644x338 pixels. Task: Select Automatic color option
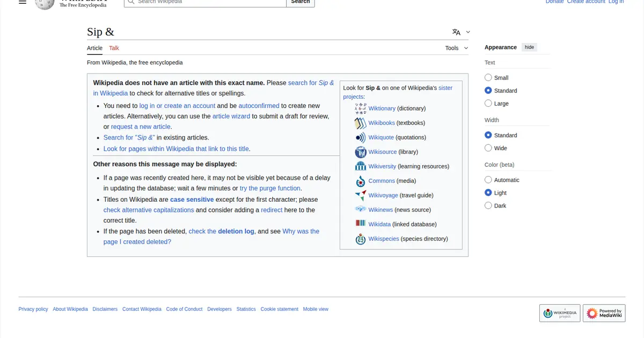[488, 180]
